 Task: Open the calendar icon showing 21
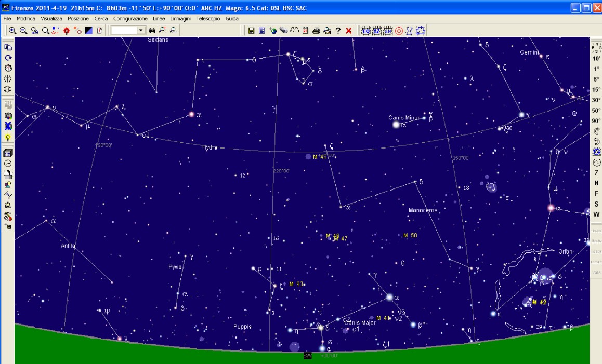pos(305,30)
